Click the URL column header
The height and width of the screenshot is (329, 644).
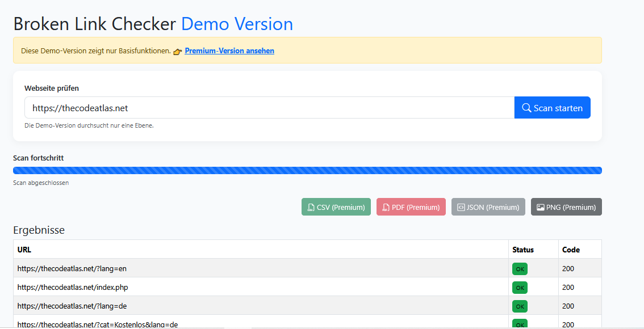25,250
